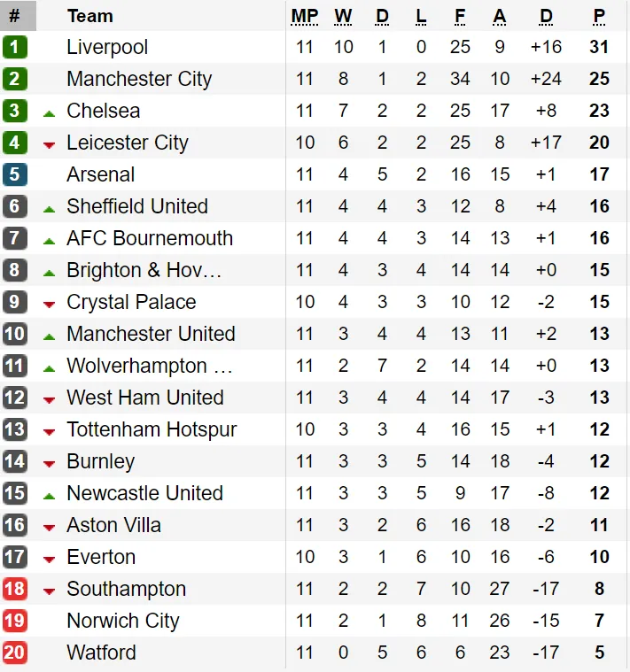Sort table by the P points header
630x672 pixels.
click(x=599, y=16)
